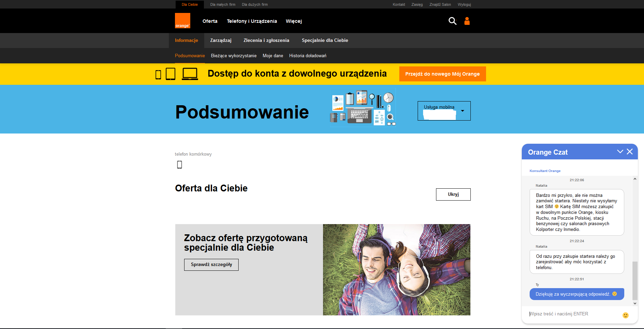The image size is (644, 329).
Task: Open the emoji picker in chat
Action: pos(625,315)
